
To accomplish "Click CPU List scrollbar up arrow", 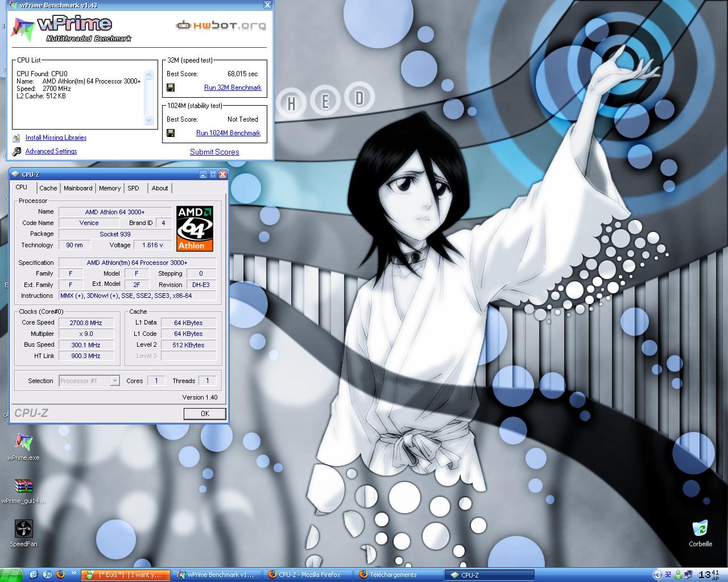I will tap(149, 75).
